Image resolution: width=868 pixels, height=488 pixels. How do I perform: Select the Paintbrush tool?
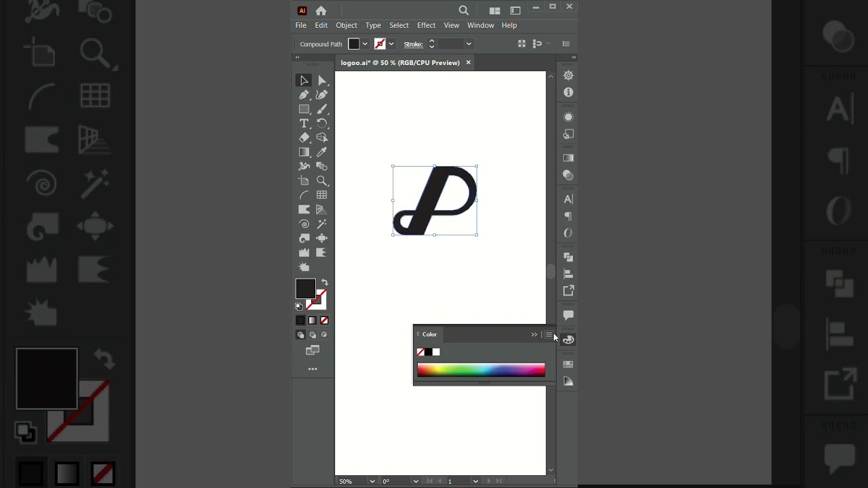[322, 109]
